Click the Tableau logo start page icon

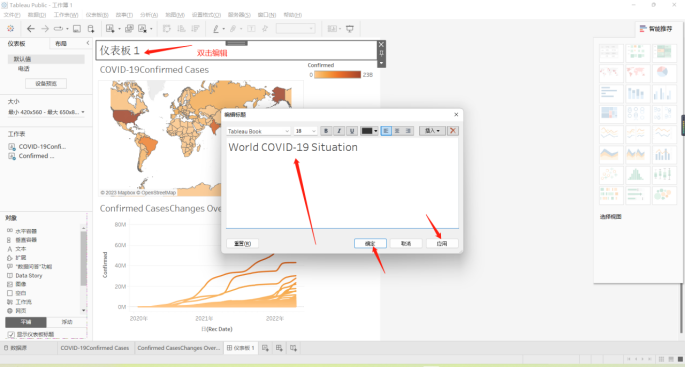10,28
